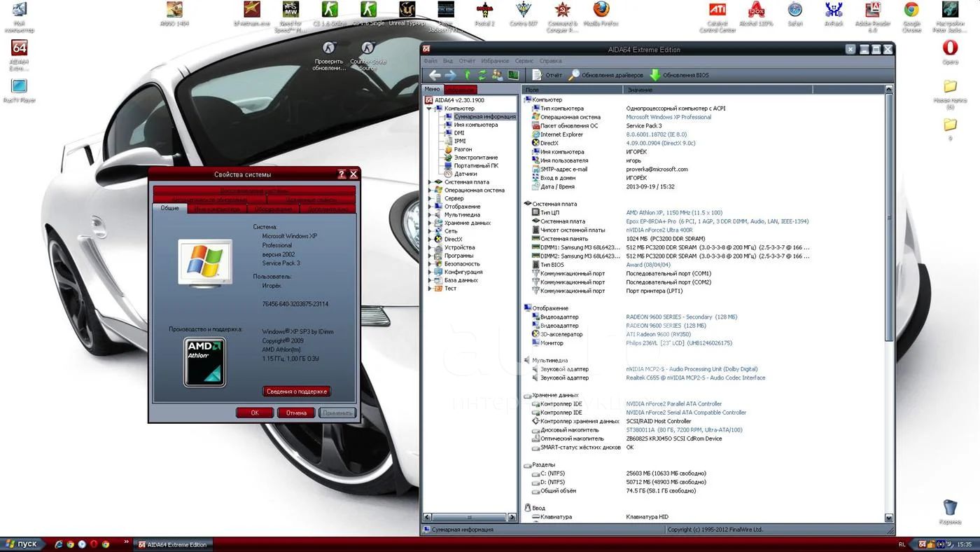This screenshot has width=980, height=552.
Task: Open the Отчёт menu in menu bar
Action: (x=467, y=61)
